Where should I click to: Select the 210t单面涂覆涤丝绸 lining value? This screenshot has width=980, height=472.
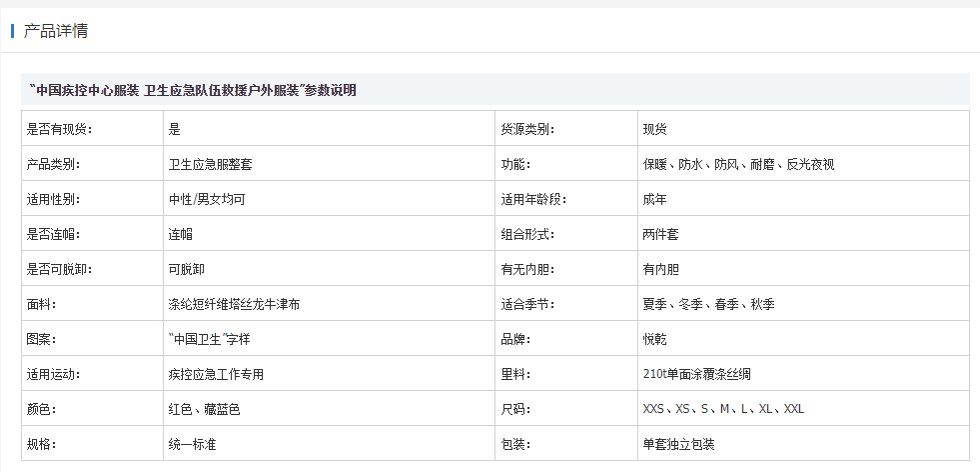pos(697,374)
